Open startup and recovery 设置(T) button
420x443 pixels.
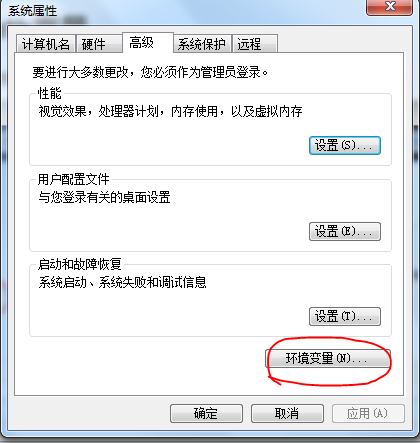click(x=345, y=316)
